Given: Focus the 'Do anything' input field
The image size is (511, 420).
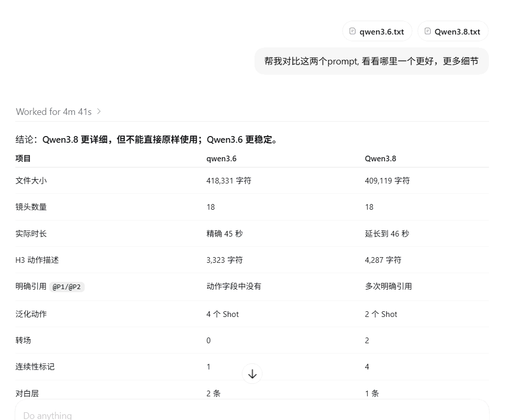Looking at the screenshot, I should pyautogui.click(x=252, y=411).
